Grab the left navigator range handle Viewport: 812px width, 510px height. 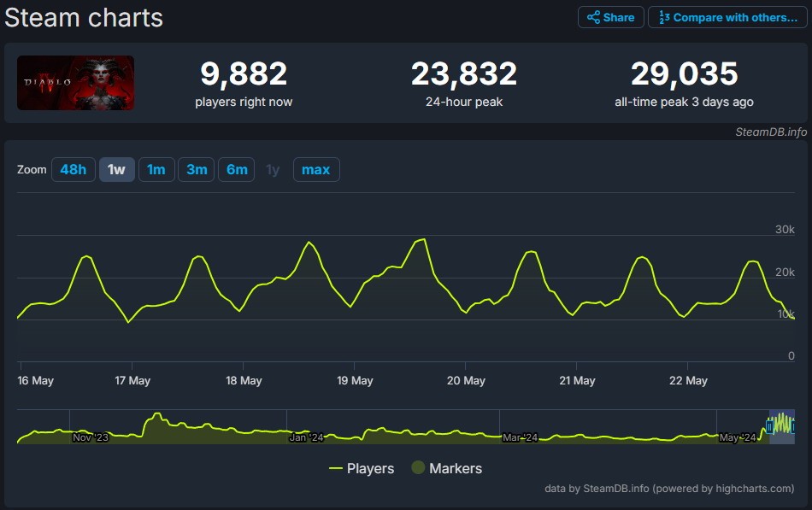tap(770, 425)
